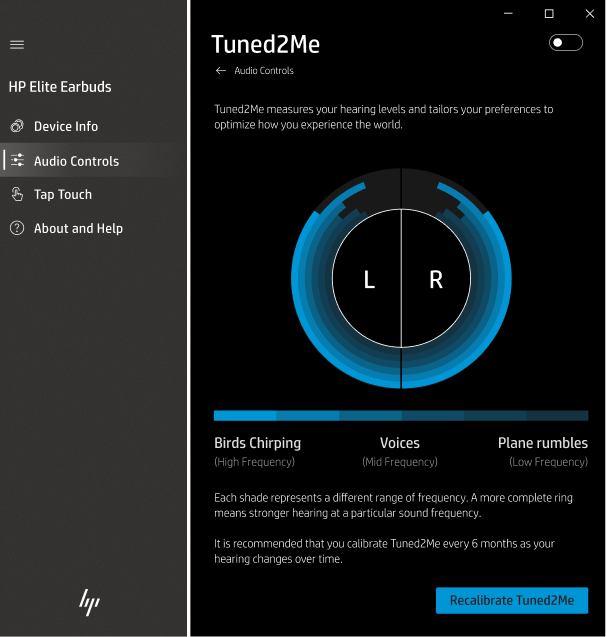Click the HP logo in sidebar
Screen dimensions: 607x637
[x=89, y=602]
